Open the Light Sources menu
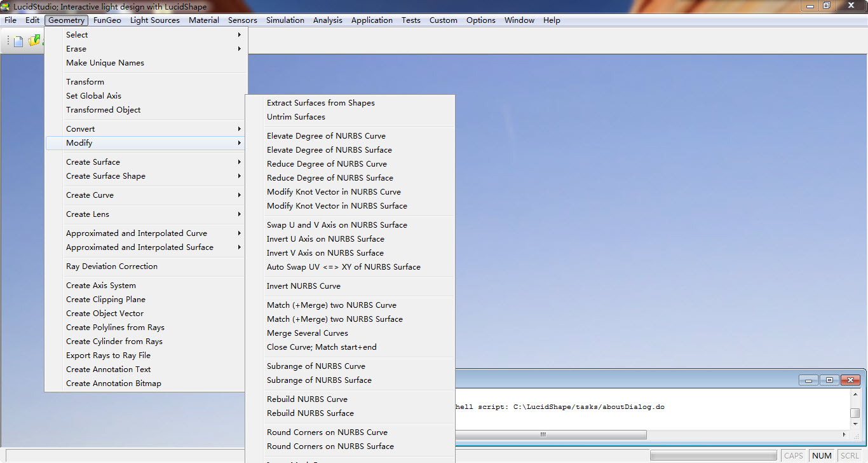The height and width of the screenshot is (463, 868). (x=155, y=20)
